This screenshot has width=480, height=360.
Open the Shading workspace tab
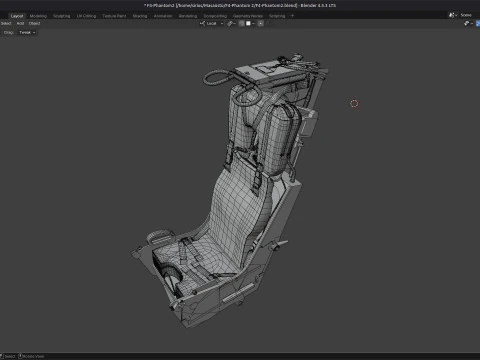[140, 16]
